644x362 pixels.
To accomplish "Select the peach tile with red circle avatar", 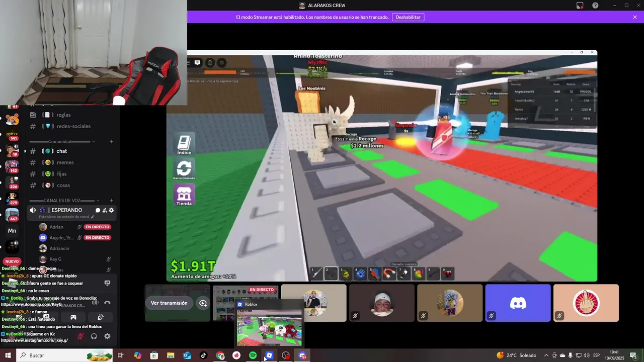I will 586,303.
